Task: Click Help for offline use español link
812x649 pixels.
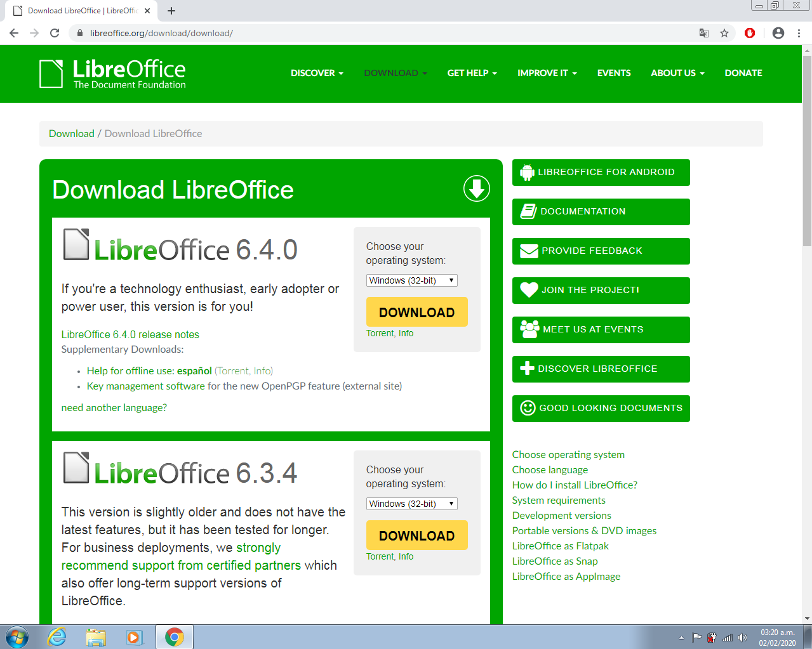Action: (149, 370)
